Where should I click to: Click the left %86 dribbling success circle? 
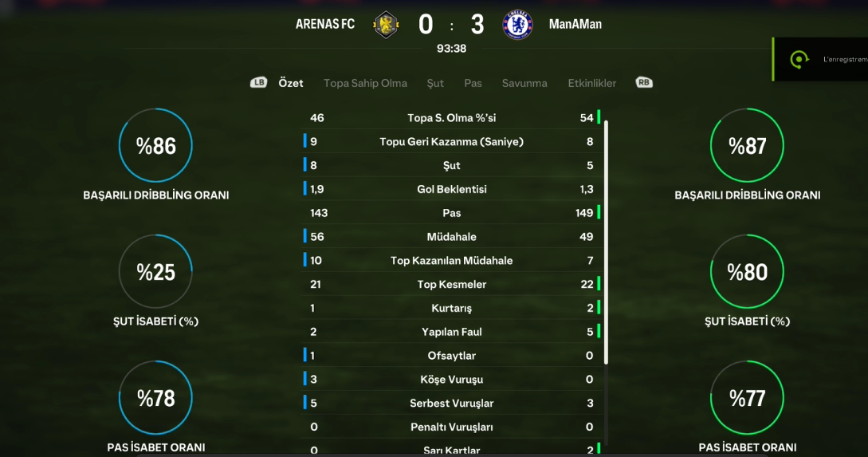(155, 145)
